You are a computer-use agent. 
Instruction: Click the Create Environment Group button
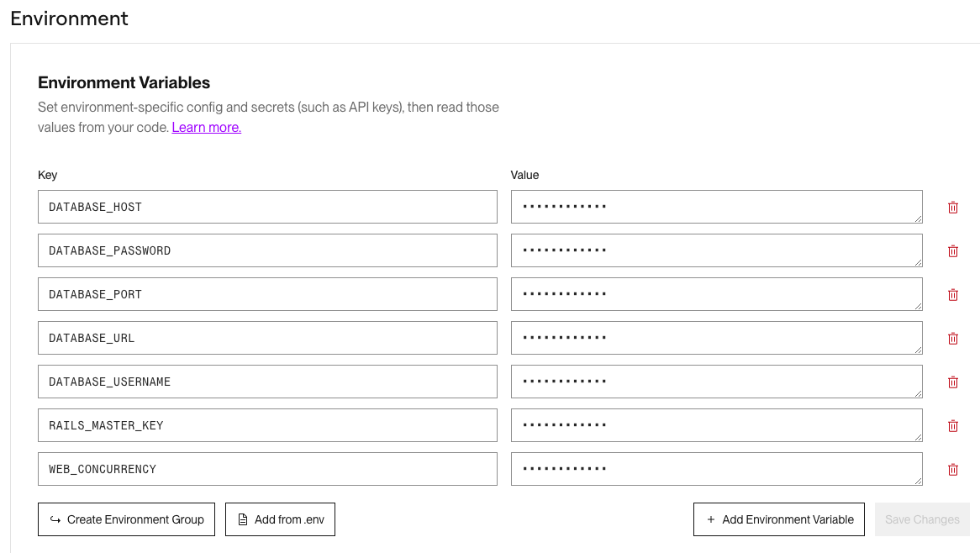[x=126, y=519]
